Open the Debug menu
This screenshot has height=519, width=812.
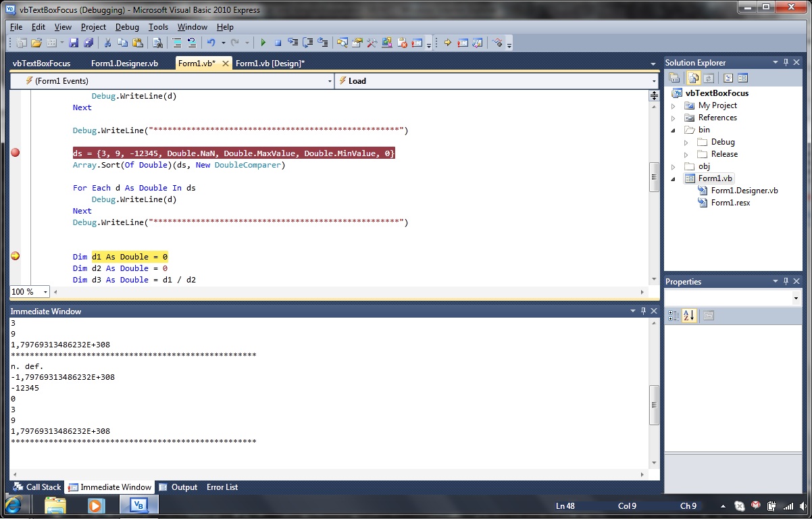[x=127, y=27]
